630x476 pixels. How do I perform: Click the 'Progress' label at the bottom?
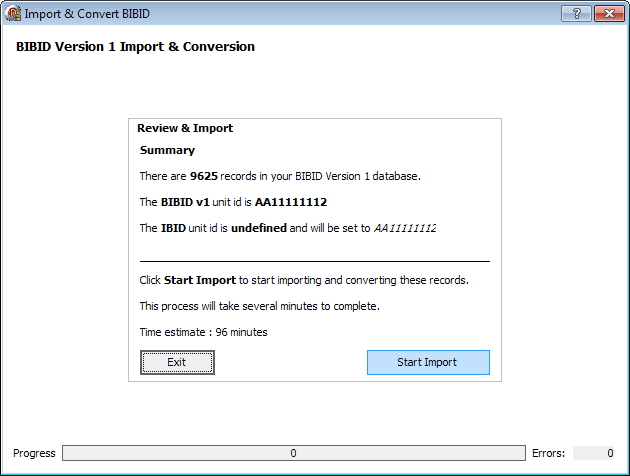tap(33, 453)
